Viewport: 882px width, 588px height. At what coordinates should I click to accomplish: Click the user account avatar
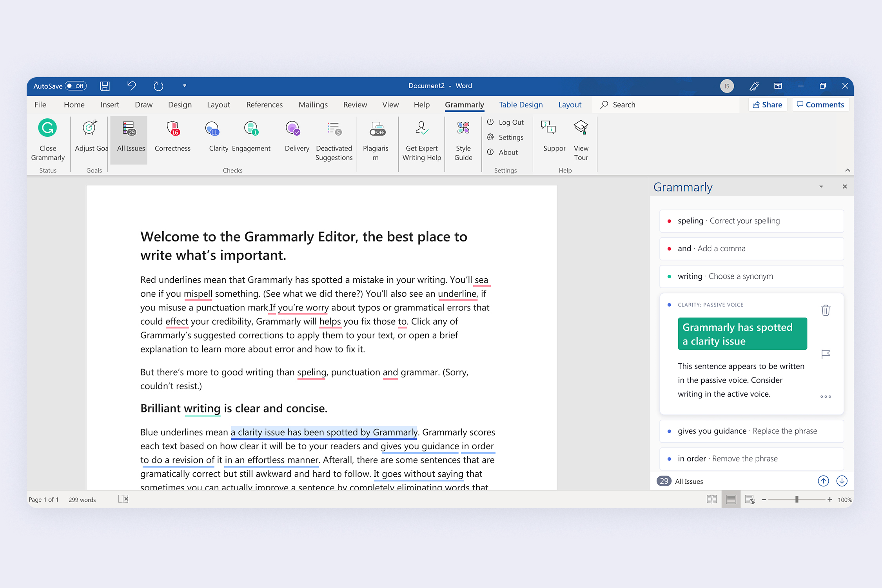(727, 86)
